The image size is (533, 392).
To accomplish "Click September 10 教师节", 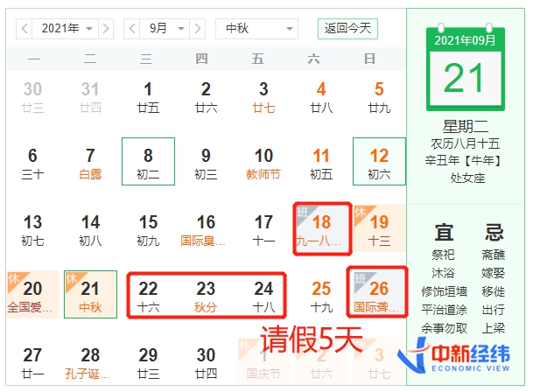I will (263, 162).
